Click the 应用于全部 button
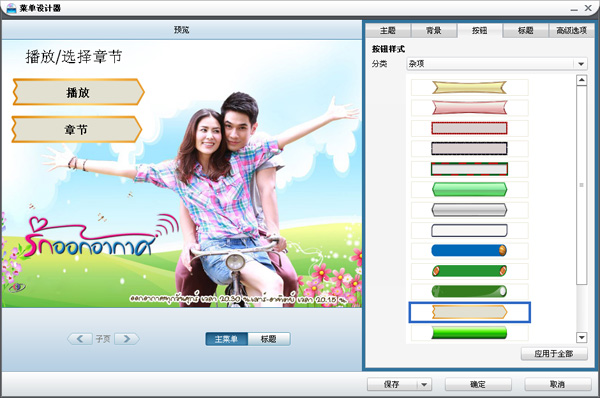This screenshot has width=600, height=398. tap(554, 354)
